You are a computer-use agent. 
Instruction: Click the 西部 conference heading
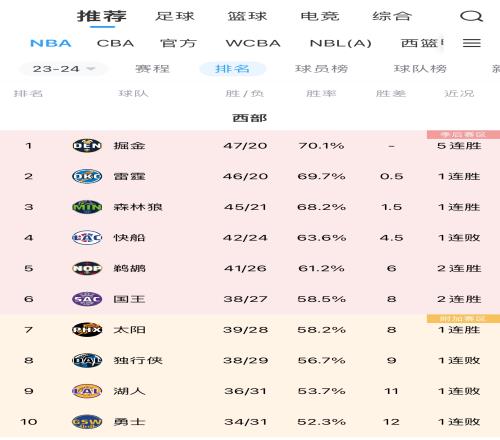click(250, 118)
